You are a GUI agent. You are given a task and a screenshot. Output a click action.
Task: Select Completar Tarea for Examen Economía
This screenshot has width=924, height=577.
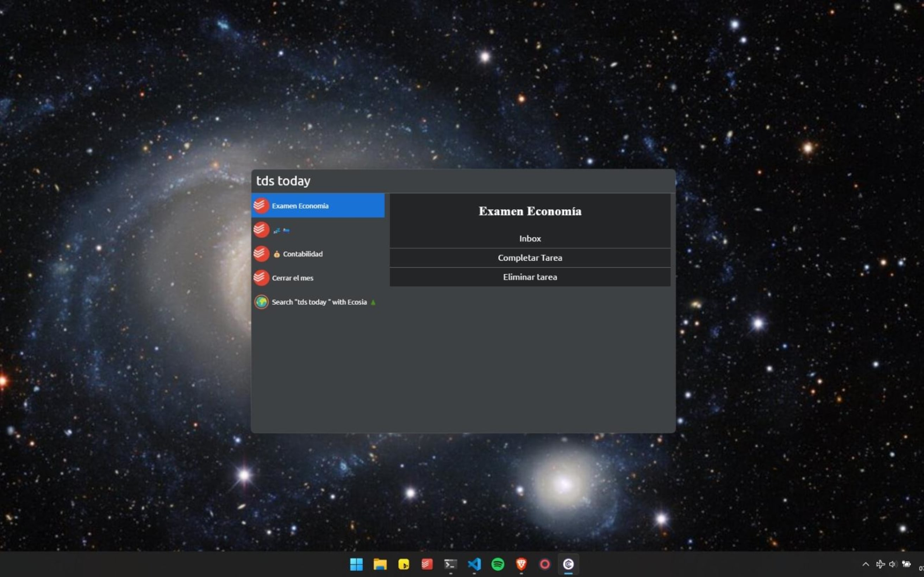click(530, 257)
